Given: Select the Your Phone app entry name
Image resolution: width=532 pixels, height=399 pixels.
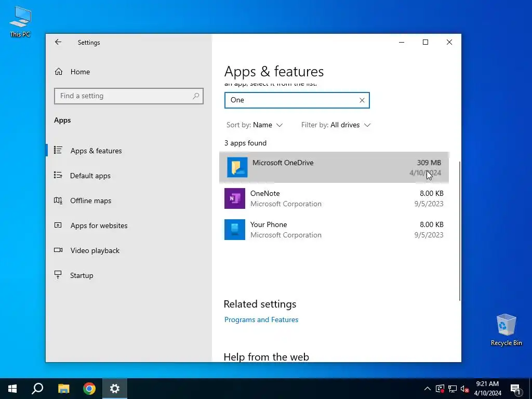Looking at the screenshot, I should pyautogui.click(x=269, y=224).
